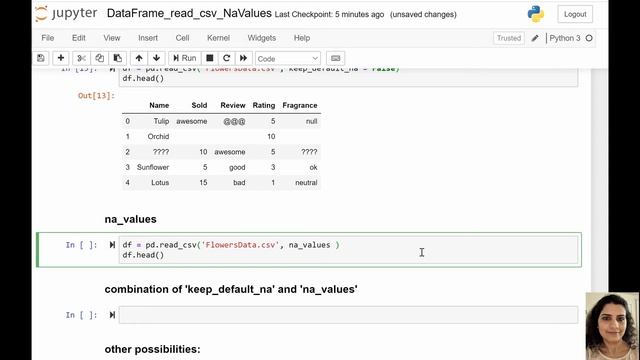Copy selected cells
Screen dimensions: 640x360
pyautogui.click(x=99, y=58)
